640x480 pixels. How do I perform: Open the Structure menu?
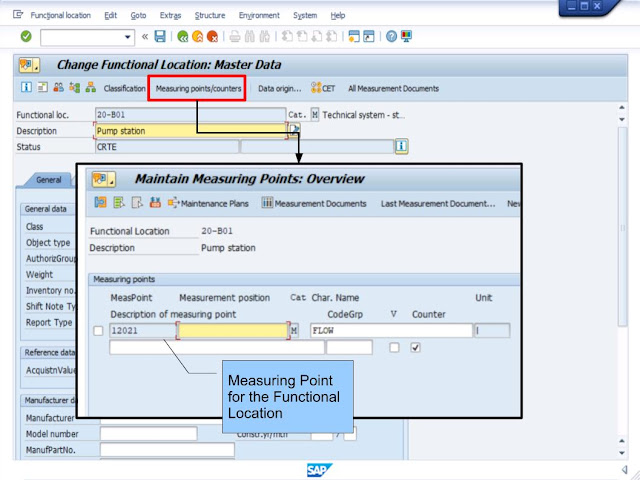210,16
